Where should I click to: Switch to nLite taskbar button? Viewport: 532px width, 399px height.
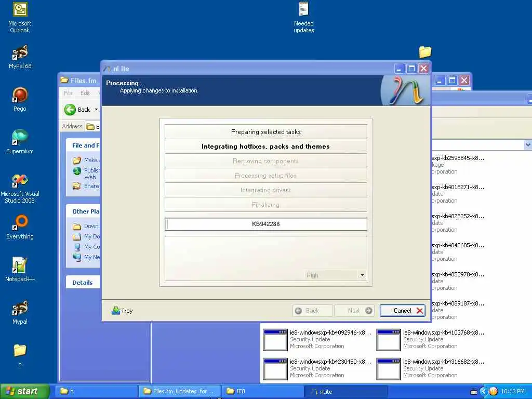point(346,391)
